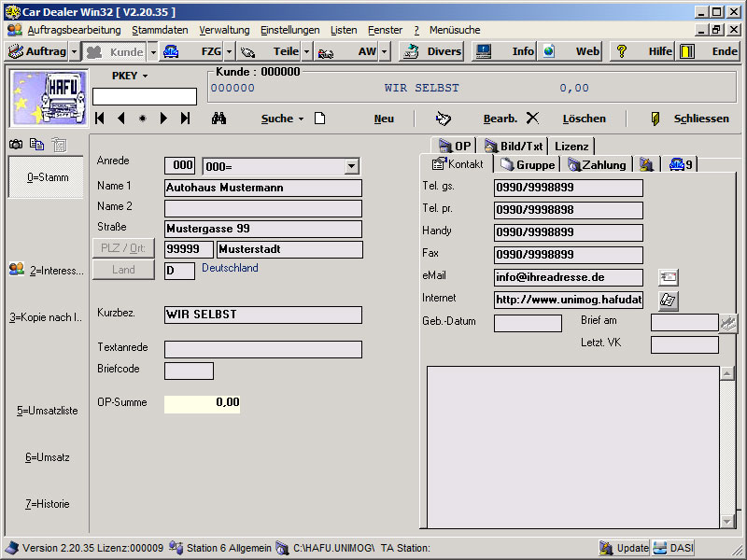Expand the Auftrag toolbar dropdown arrow
The width and height of the screenshot is (747, 560).
(x=74, y=51)
